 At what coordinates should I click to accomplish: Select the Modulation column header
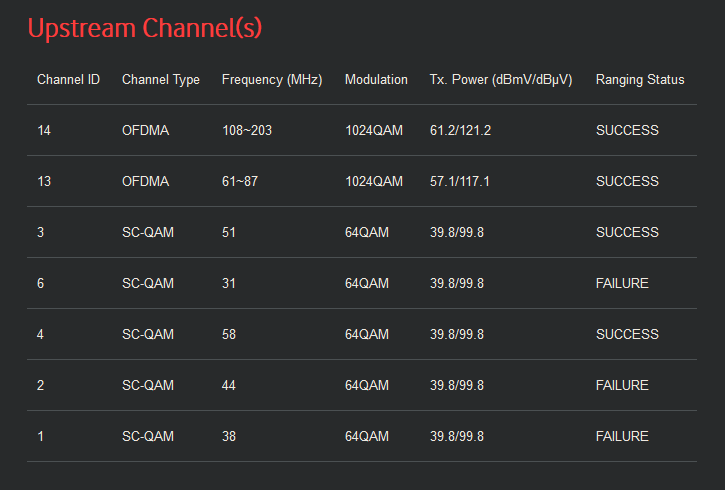(376, 80)
